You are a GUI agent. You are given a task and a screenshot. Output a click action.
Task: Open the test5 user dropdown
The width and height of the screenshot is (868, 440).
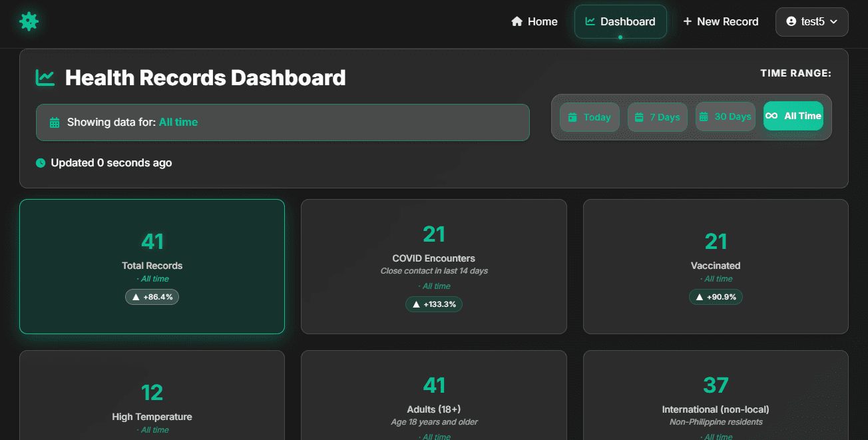811,21
